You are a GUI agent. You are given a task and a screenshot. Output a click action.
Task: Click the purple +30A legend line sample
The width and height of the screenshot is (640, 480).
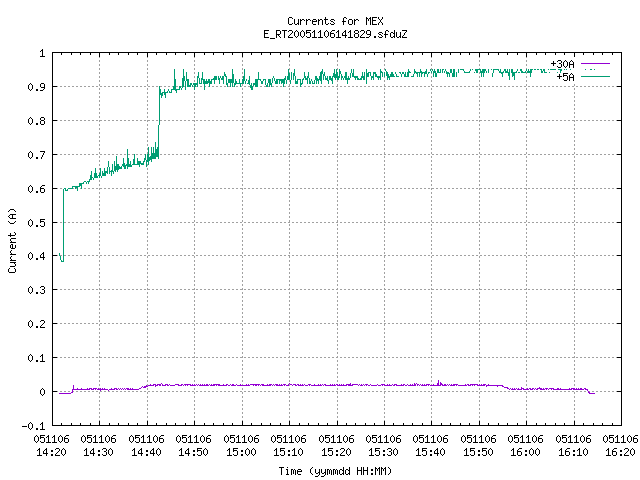coord(596,64)
